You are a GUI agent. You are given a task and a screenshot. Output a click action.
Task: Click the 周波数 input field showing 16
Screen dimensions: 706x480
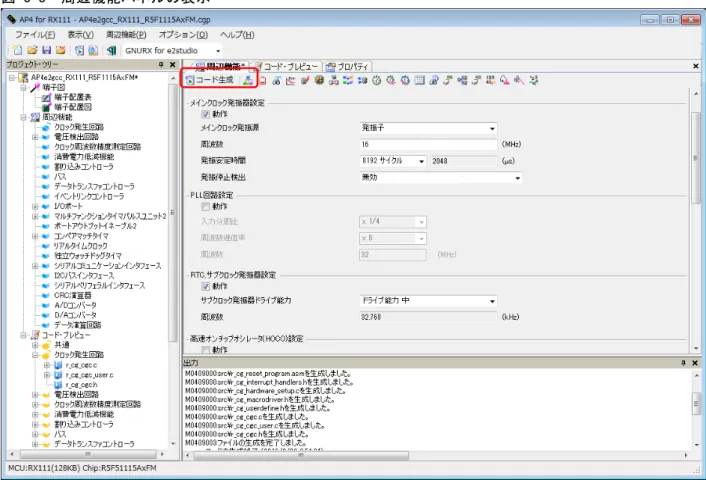[x=428, y=145]
